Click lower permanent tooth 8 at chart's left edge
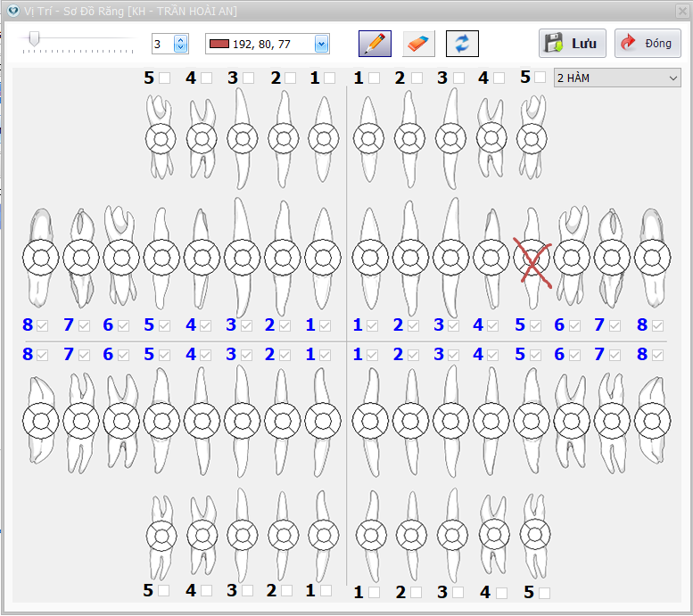 click(x=41, y=421)
